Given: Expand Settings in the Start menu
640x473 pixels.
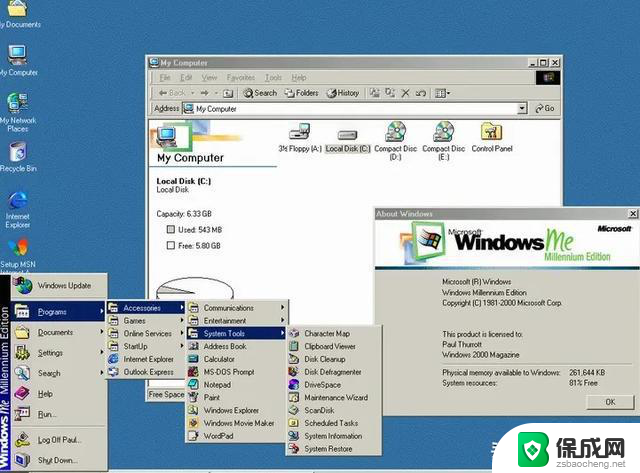Looking at the screenshot, I should [x=60, y=353].
